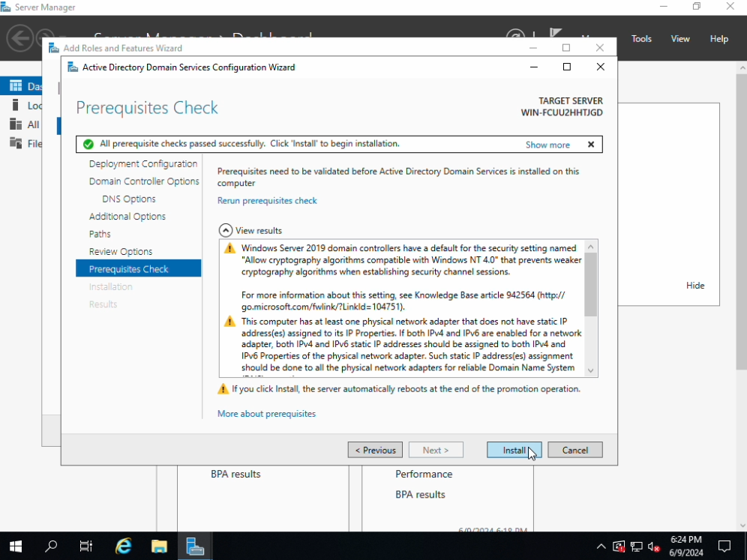The width and height of the screenshot is (747, 560).
Task: Open More about prerequisites link
Action: (266, 414)
